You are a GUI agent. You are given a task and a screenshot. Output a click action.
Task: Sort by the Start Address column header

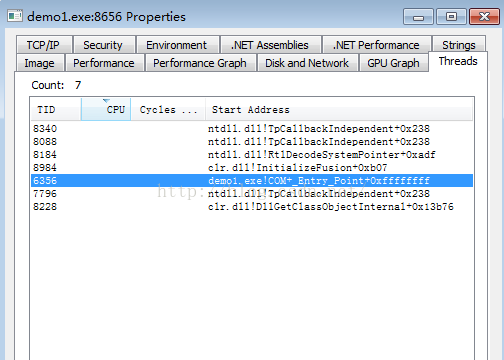point(339,109)
